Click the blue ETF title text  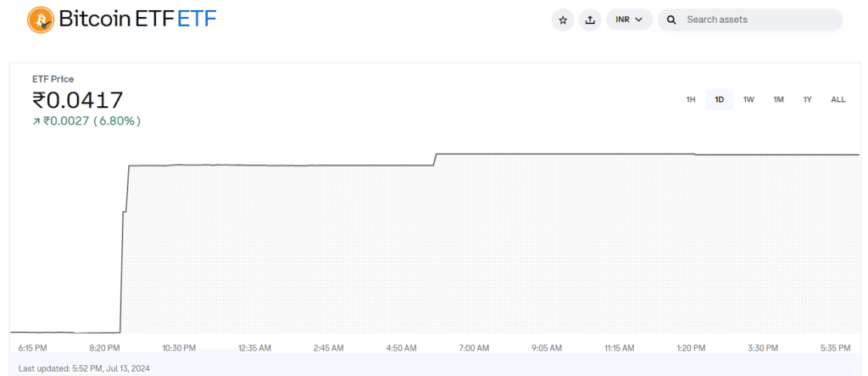pyautogui.click(x=197, y=20)
